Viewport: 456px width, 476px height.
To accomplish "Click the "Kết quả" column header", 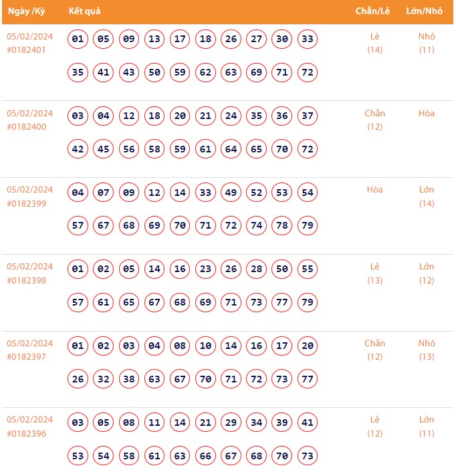I will (x=84, y=11).
